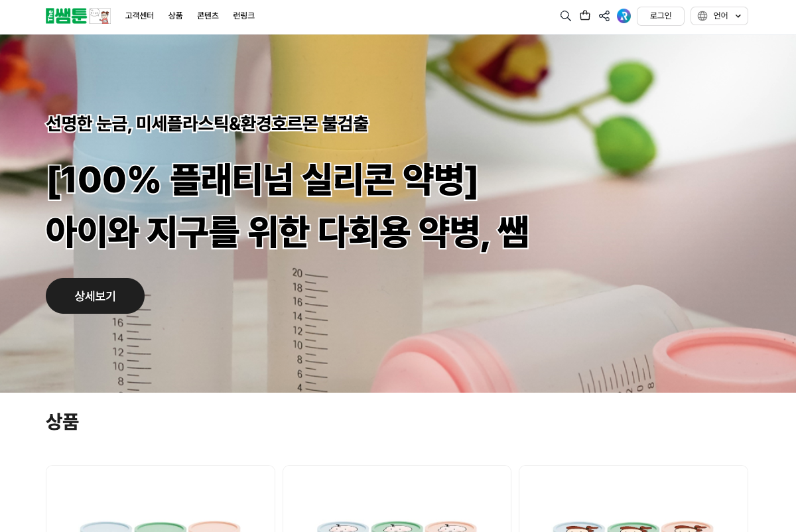
Task: Click the globe icon beside 언어
Action: tap(702, 16)
